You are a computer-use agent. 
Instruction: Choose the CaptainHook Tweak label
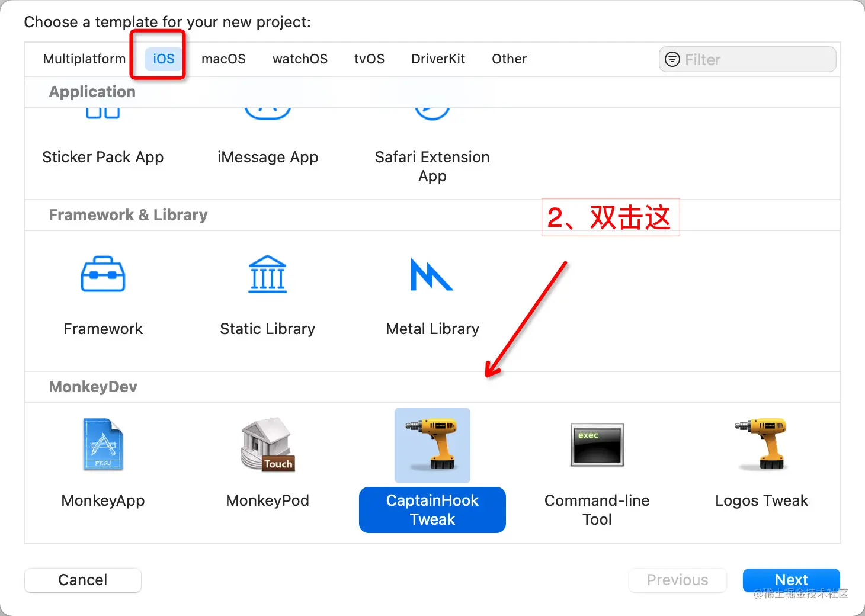click(x=432, y=510)
